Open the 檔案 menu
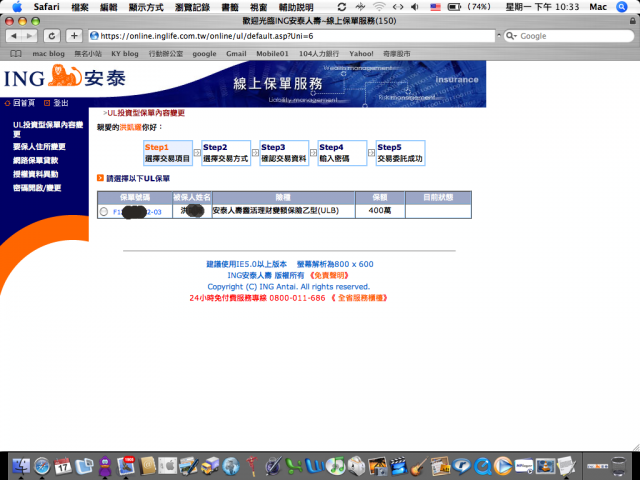 80,7
